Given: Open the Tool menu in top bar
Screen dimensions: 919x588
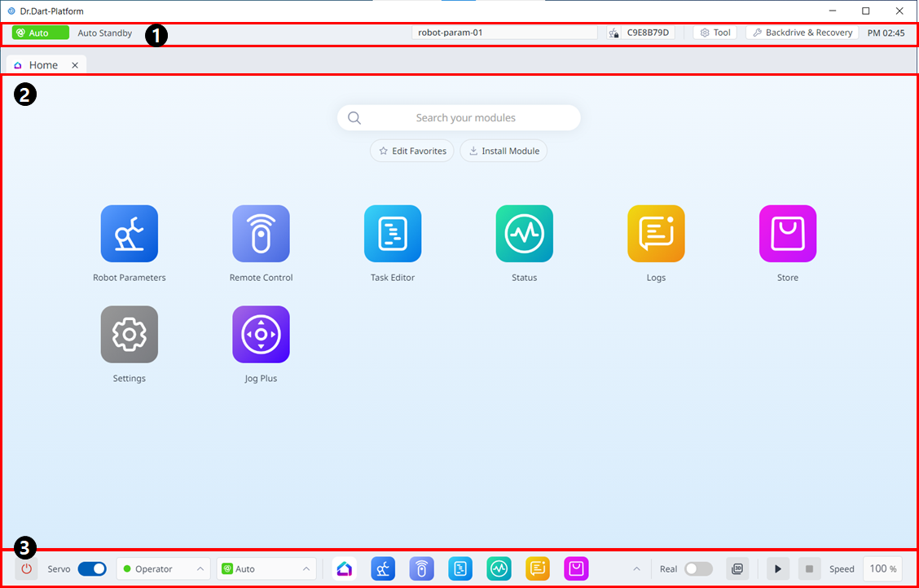Looking at the screenshot, I should [x=715, y=33].
